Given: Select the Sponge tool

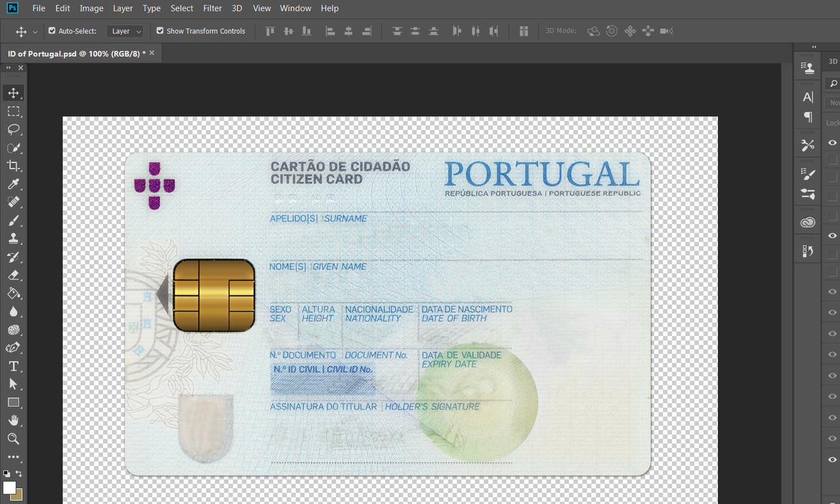Looking at the screenshot, I should coord(13,330).
